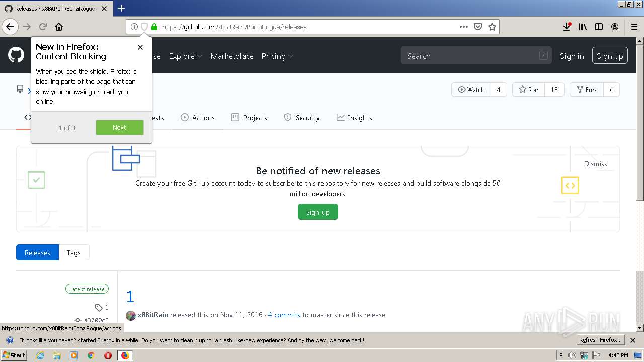Click vertical scrollbar down arrow

(640, 328)
